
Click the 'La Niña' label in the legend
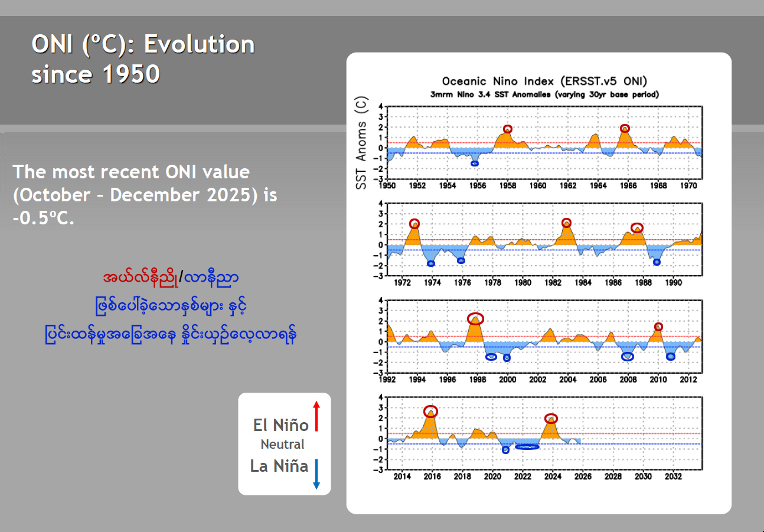point(279,466)
